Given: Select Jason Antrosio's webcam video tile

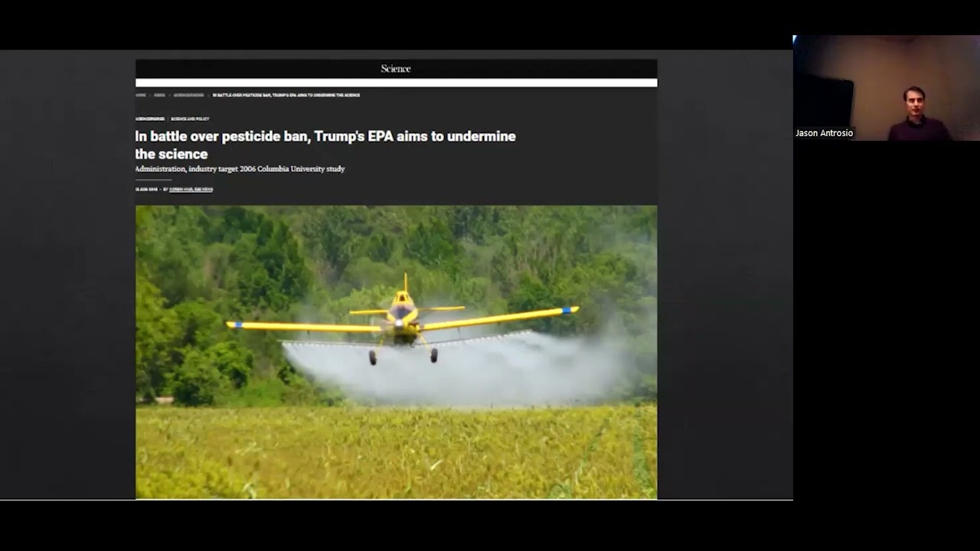Looking at the screenshot, I should pos(887,88).
